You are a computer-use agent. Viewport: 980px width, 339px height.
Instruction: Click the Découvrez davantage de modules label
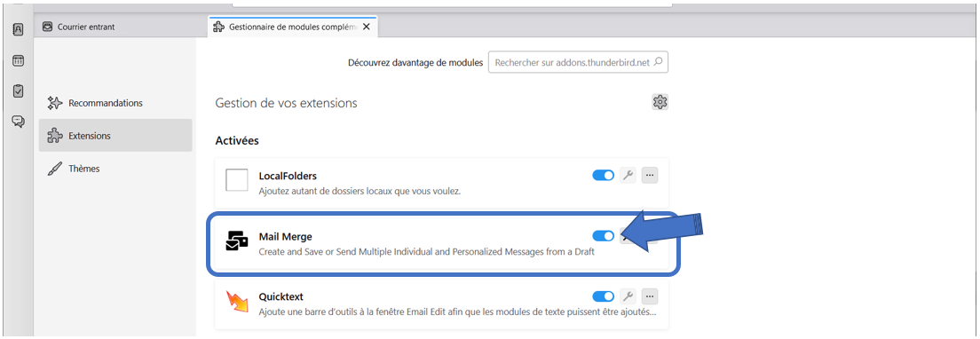click(415, 63)
